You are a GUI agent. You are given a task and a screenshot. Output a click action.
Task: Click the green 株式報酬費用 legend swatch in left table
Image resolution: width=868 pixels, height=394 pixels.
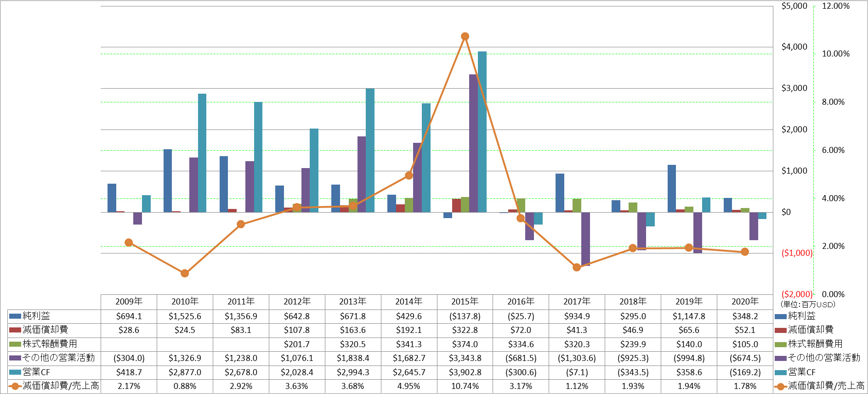tap(15, 344)
